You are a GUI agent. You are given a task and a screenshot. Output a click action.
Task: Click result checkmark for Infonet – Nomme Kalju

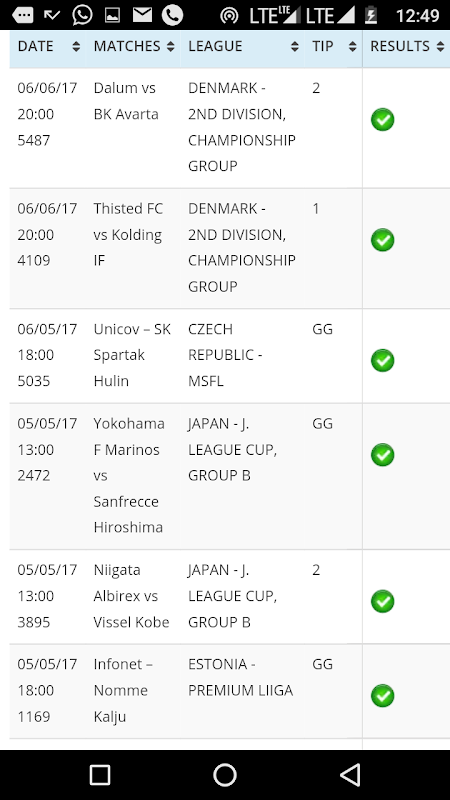coord(382,696)
